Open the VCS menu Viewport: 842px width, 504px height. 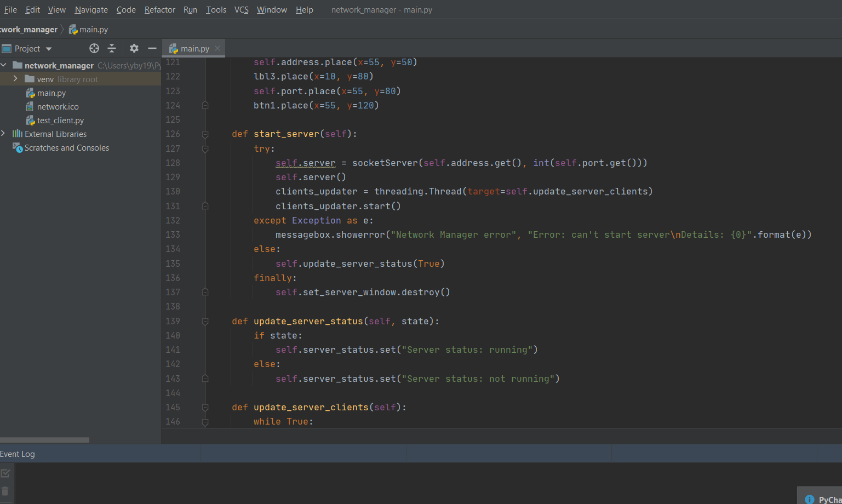click(x=241, y=10)
